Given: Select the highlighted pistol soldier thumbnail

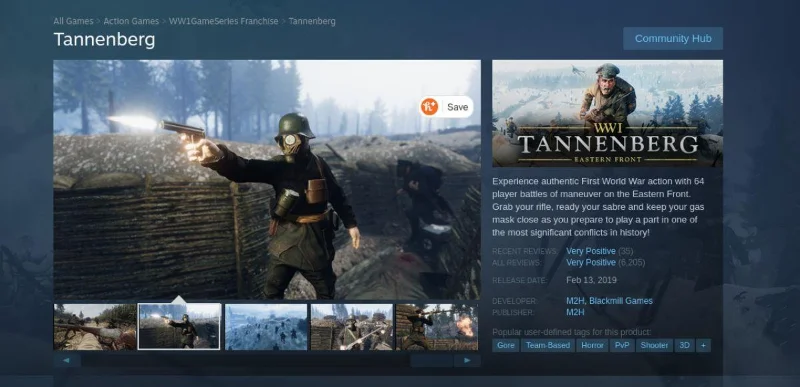Looking at the screenshot, I should pos(180,327).
